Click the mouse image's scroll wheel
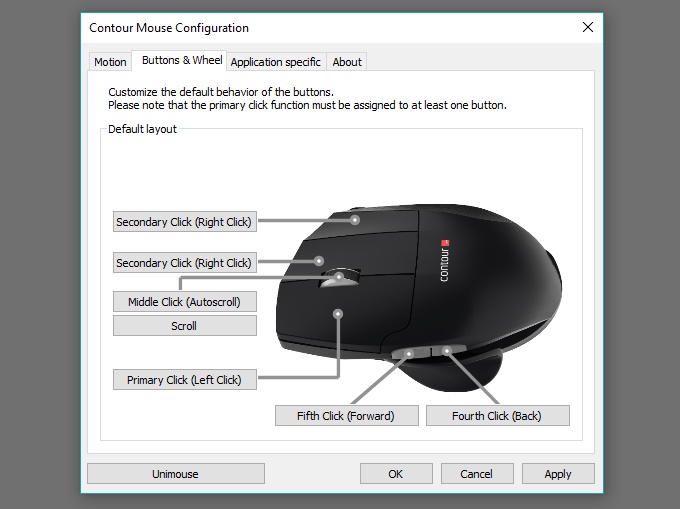This screenshot has width=680, height=509. [x=340, y=278]
